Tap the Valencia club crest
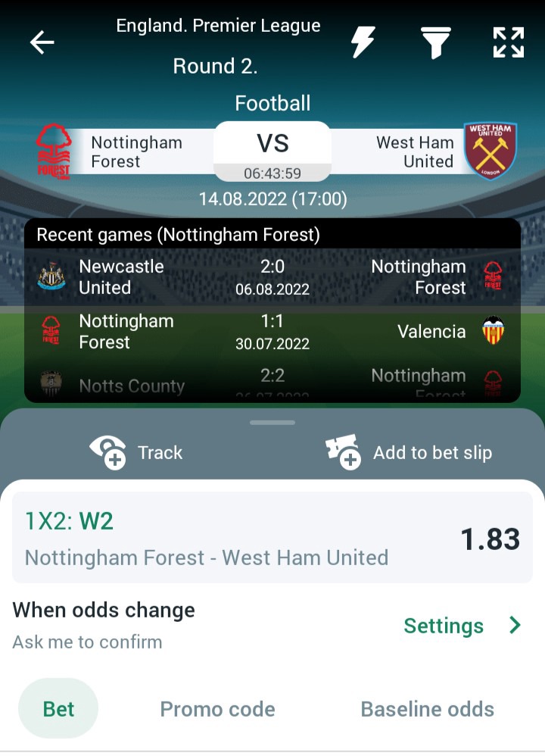 point(493,331)
